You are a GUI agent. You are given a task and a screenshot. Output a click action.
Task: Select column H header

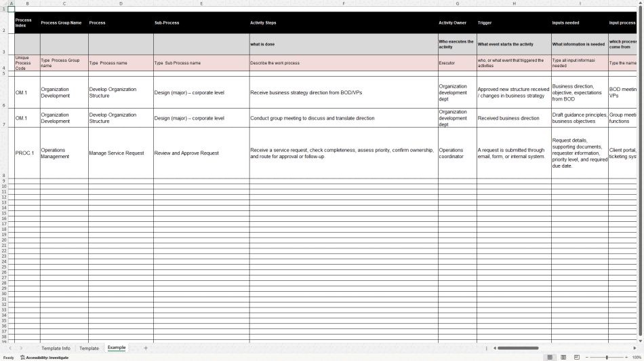514,3
